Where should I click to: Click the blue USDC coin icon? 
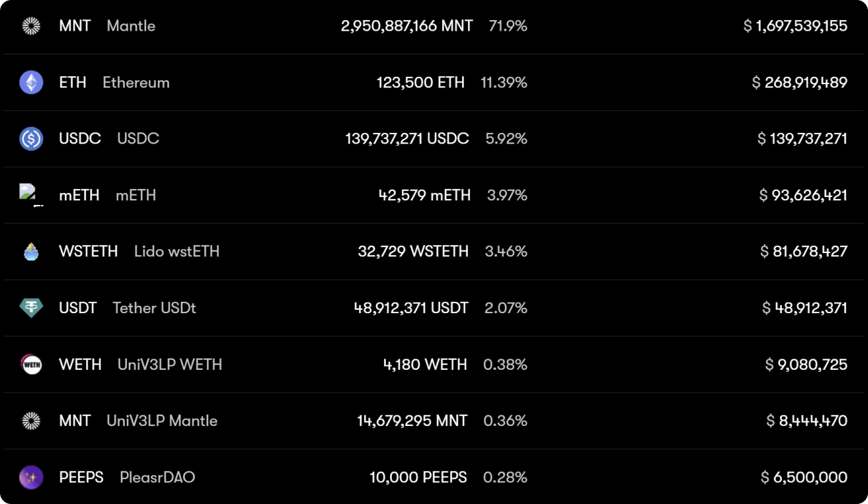(x=31, y=139)
